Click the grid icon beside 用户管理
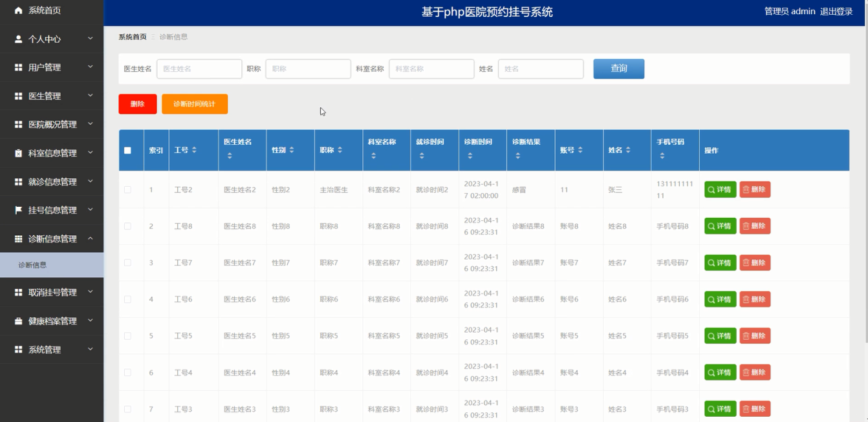This screenshot has height=422, width=868. (x=18, y=67)
